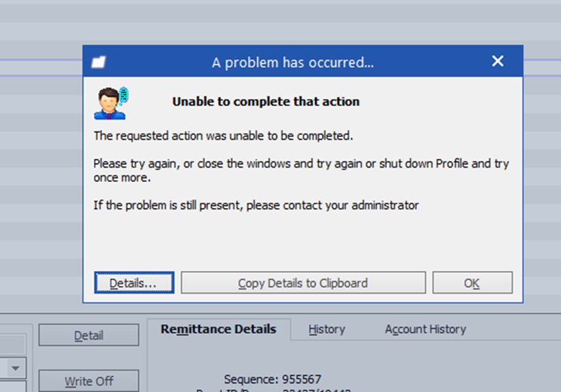Screen dimensions: 561x392
Task: Click 'The requested action was unable' message line
Action: click(223, 135)
